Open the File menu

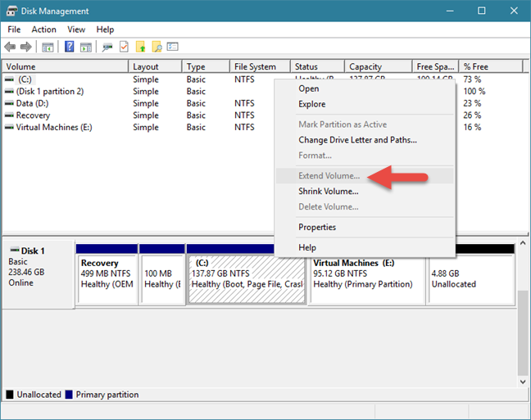pos(14,29)
